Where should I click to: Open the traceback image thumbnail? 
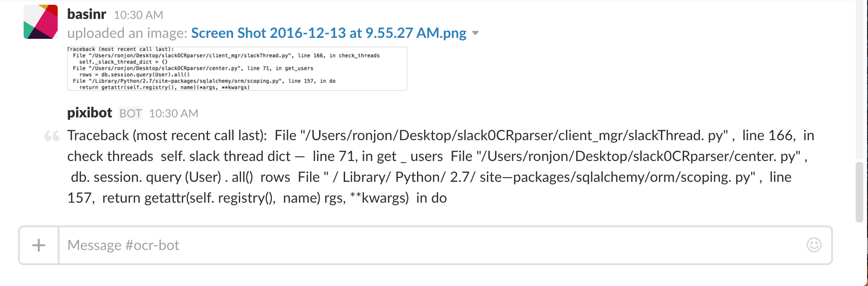tap(237, 69)
